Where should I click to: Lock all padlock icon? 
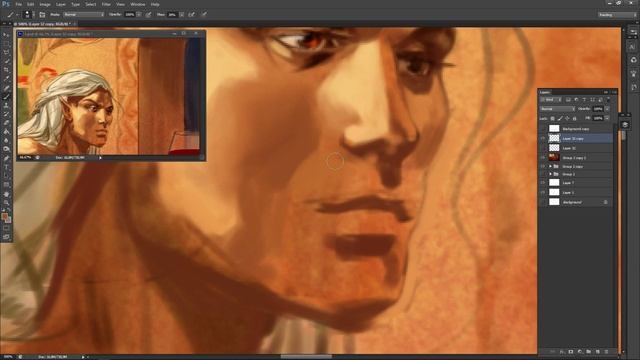pos(574,118)
